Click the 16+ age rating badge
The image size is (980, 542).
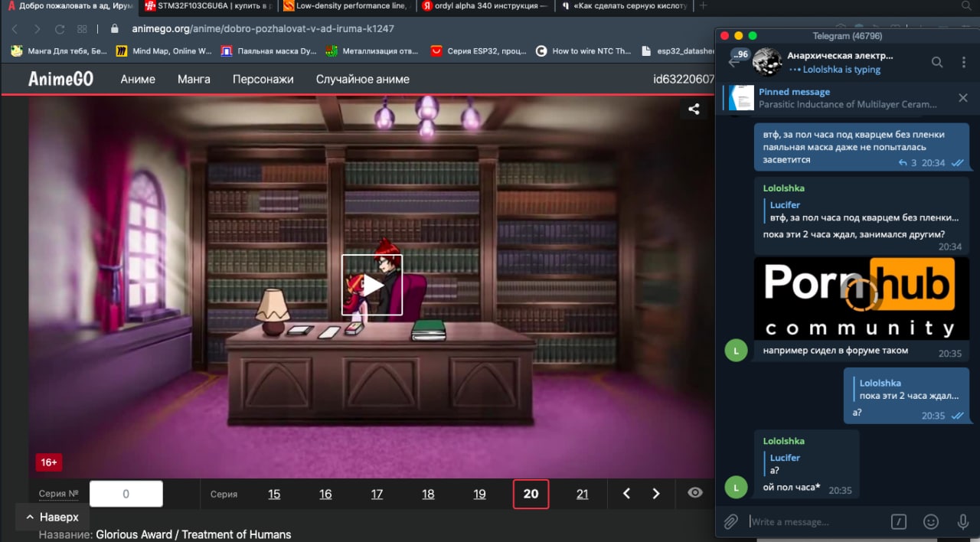tap(49, 462)
